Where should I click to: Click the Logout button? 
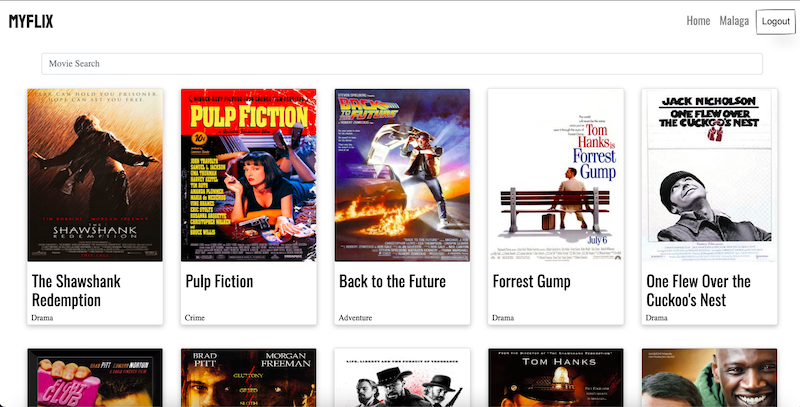pos(776,22)
